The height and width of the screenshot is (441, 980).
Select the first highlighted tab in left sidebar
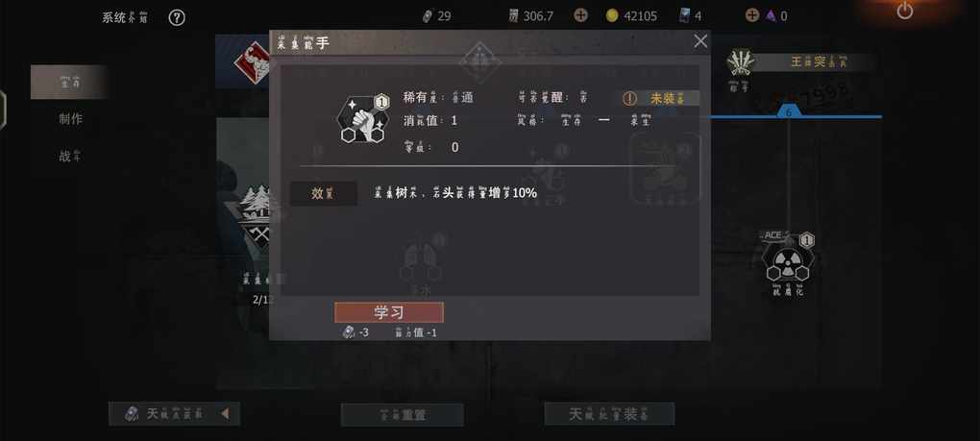click(69, 82)
